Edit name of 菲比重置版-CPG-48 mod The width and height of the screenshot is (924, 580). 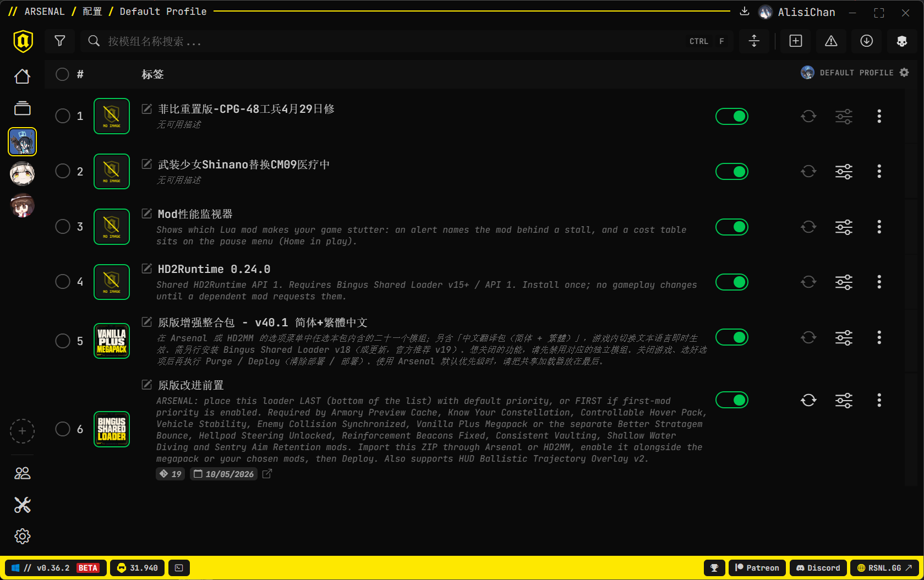[147, 109]
